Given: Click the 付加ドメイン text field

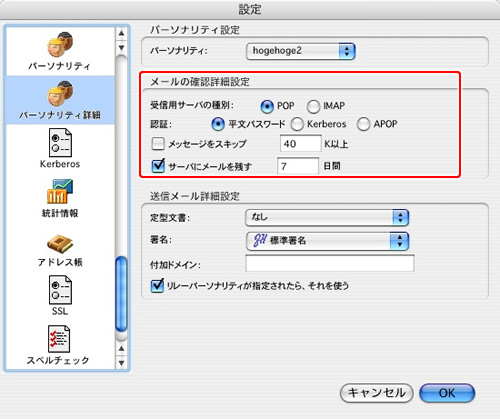Looking at the screenshot, I should [x=330, y=264].
